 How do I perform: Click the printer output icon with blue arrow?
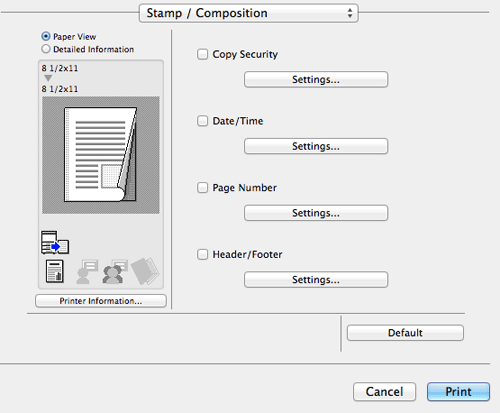tap(55, 242)
